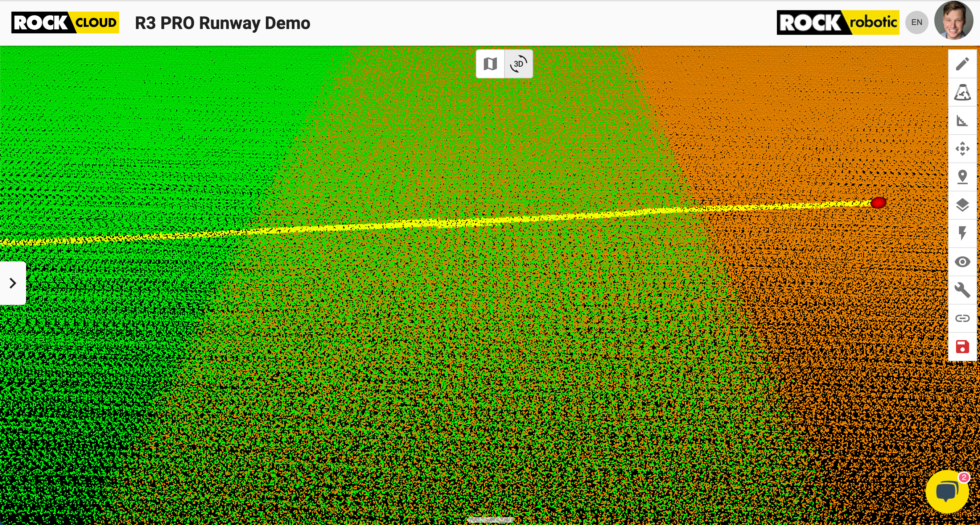Click the lightning bolt processing icon

coord(962,233)
